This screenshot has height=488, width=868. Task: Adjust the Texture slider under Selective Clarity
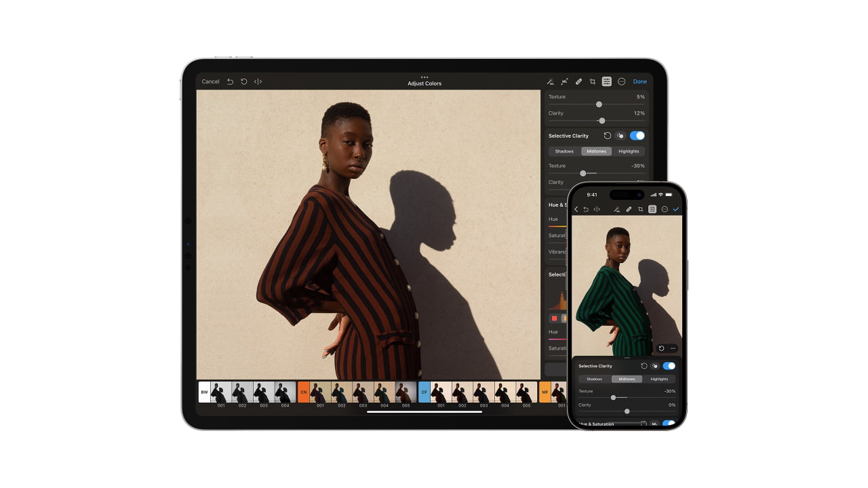583,174
